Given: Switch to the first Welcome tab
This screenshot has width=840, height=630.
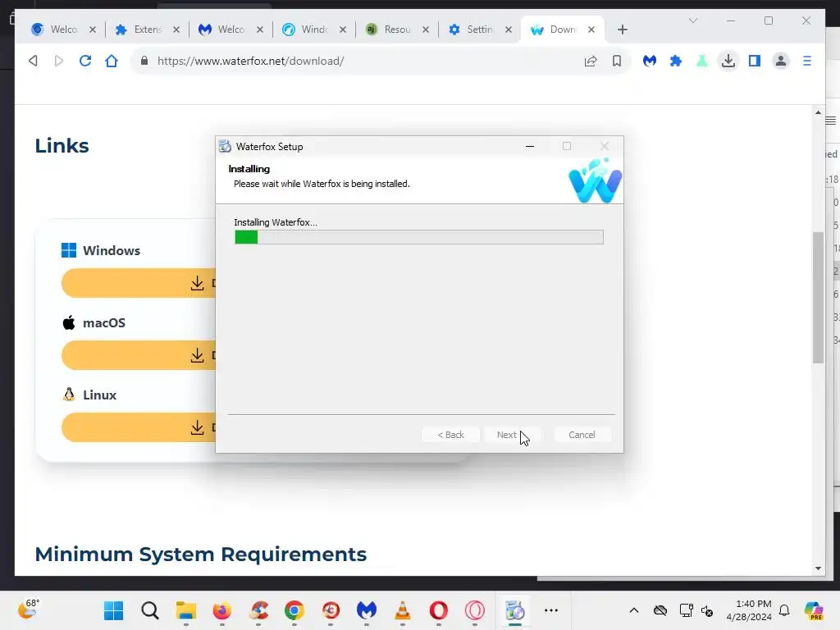Looking at the screenshot, I should coord(64,30).
